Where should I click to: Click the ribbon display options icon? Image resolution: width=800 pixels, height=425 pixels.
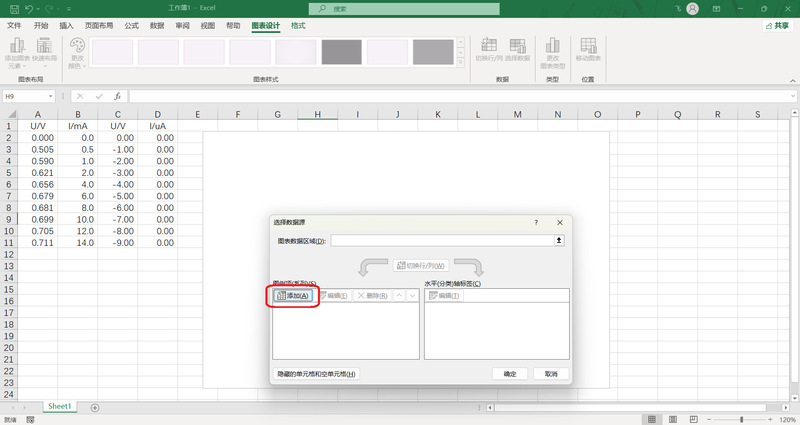click(716, 9)
